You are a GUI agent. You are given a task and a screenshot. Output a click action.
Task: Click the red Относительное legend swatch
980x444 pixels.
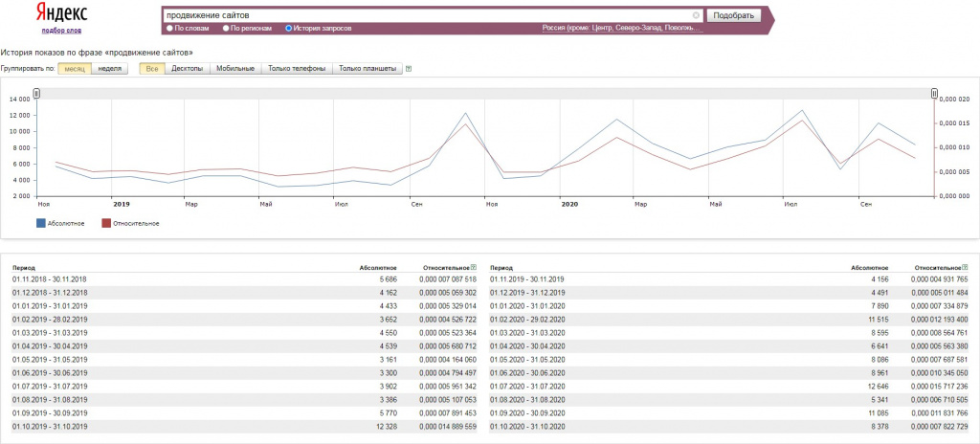tap(105, 223)
